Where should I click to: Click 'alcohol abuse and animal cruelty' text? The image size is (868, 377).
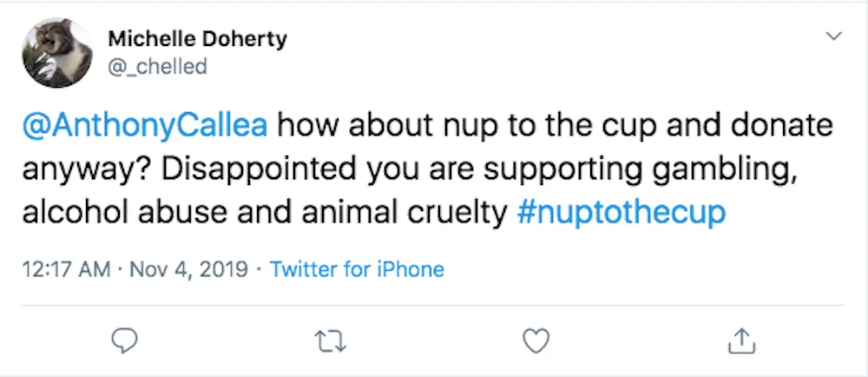click(265, 213)
